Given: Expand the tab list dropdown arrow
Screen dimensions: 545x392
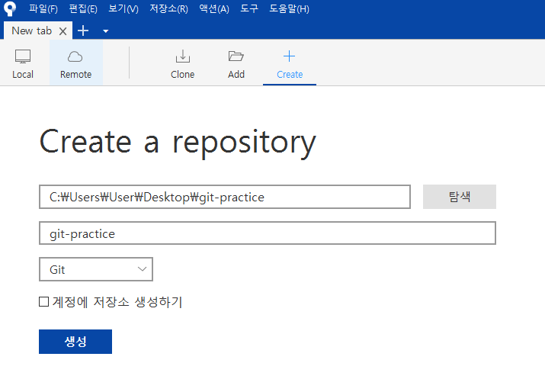Looking at the screenshot, I should click(106, 31).
